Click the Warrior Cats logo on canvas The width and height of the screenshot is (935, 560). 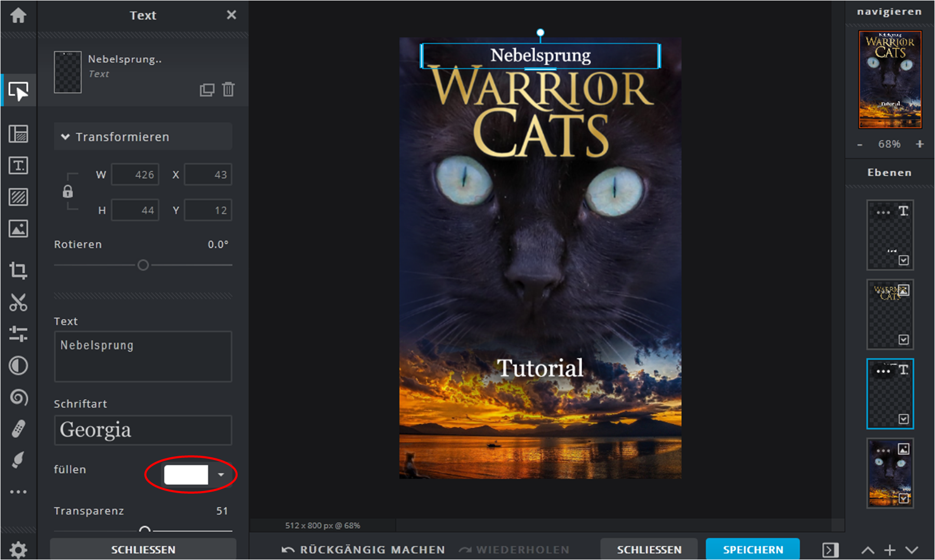tap(541, 112)
